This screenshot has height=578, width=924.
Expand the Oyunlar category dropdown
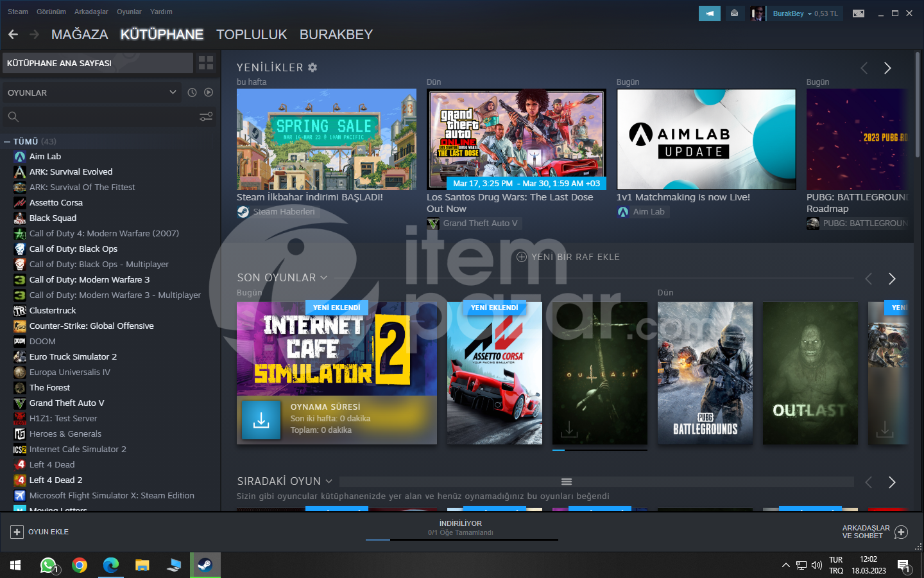click(x=173, y=92)
